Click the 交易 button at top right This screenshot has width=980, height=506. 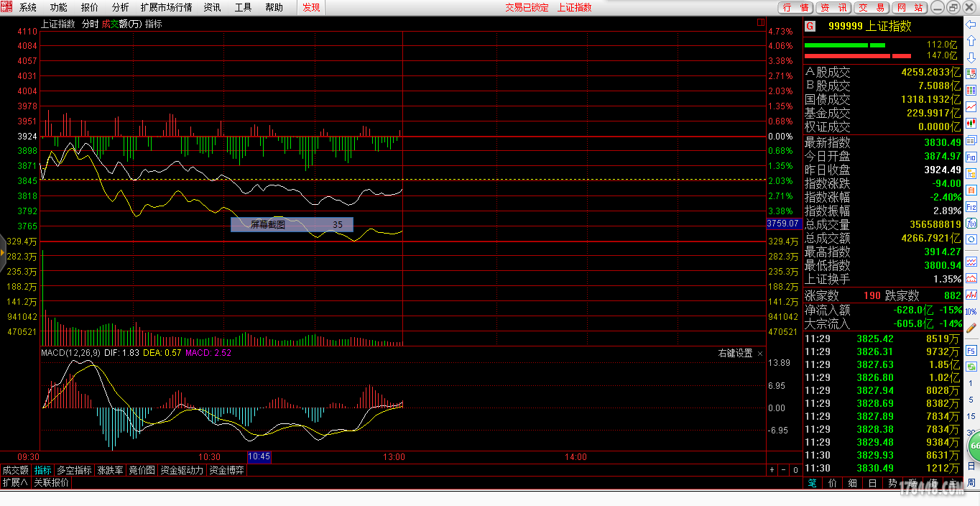coord(872,7)
